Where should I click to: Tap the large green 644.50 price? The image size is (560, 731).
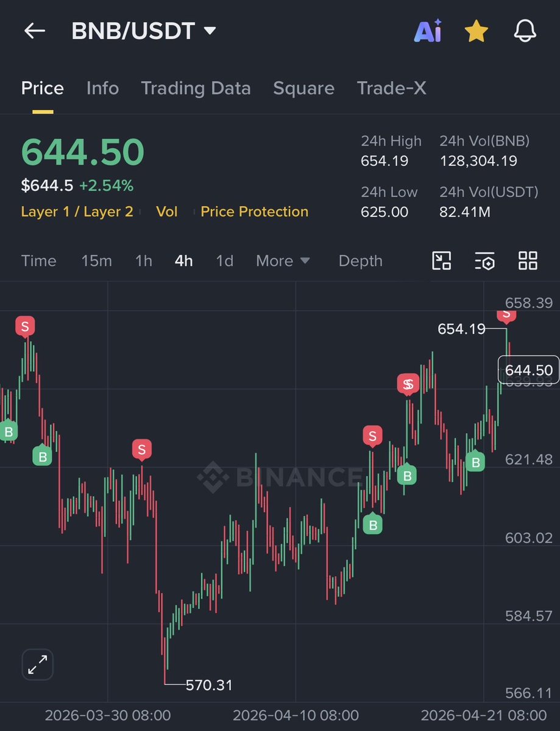click(x=83, y=152)
